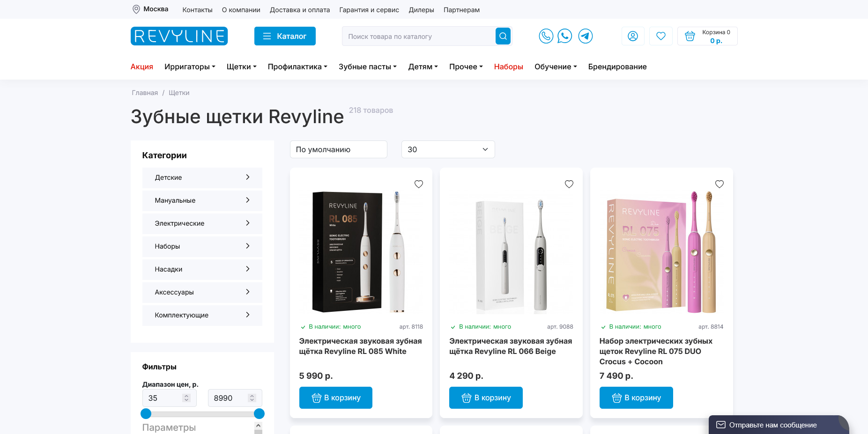This screenshot has height=434, width=868.
Task: Add RL 075 DUO set to favorites
Action: pos(720,184)
